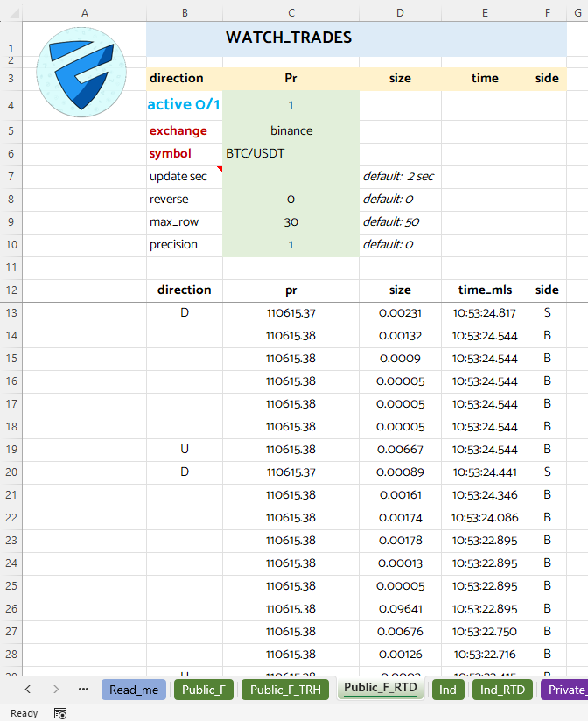Switch to the Public_F_TRH sheet tab
This screenshot has height=721, width=588.
coord(284,689)
